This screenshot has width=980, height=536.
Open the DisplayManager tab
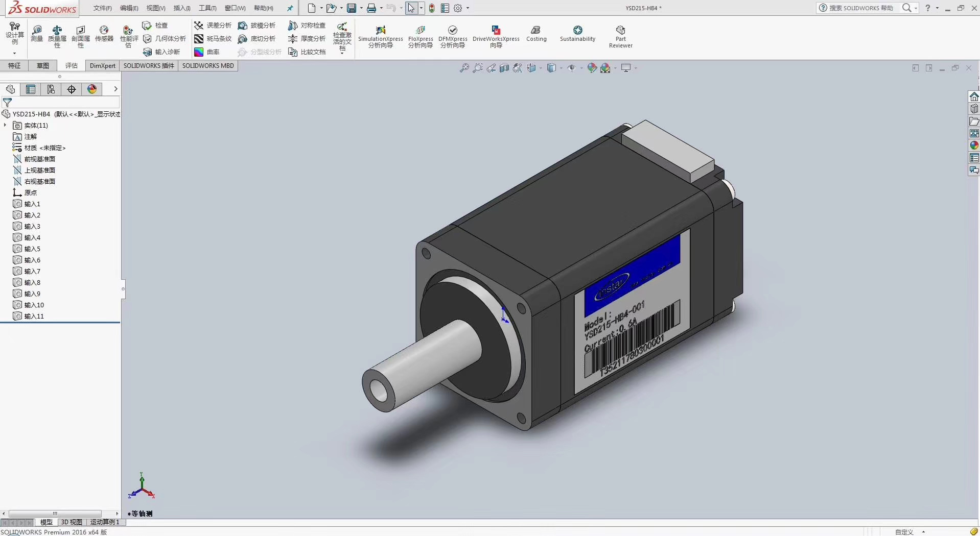click(92, 89)
